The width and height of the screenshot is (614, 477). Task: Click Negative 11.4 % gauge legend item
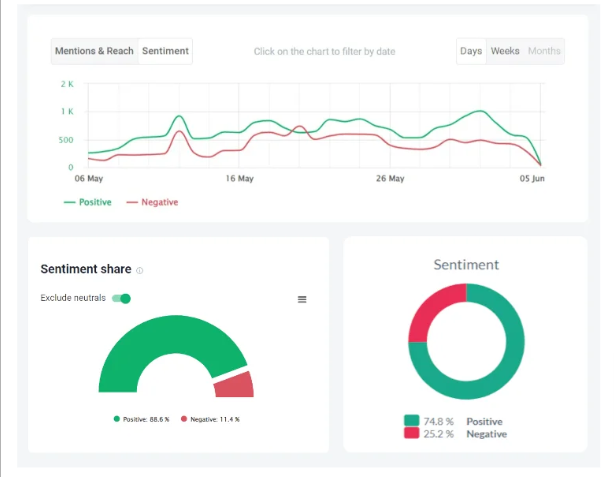(x=210, y=419)
